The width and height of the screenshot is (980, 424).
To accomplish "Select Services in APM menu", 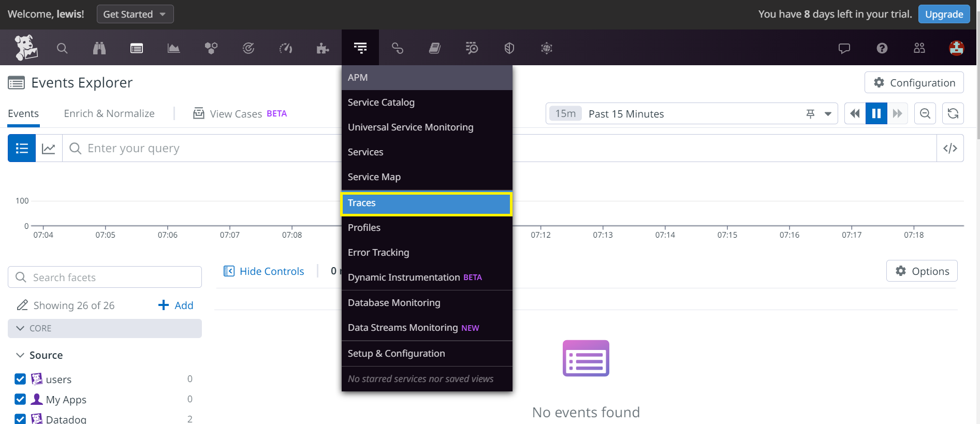I will pos(427,152).
